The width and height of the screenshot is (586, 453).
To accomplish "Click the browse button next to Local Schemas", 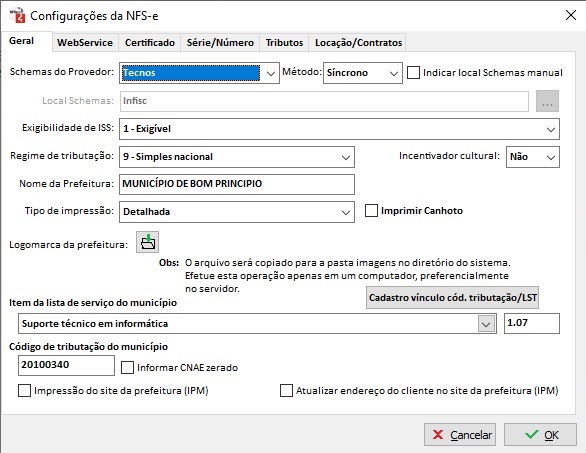I will coord(547,101).
